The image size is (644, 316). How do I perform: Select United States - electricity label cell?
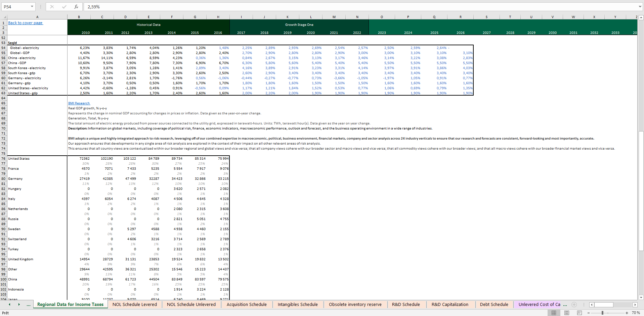[x=37, y=88]
